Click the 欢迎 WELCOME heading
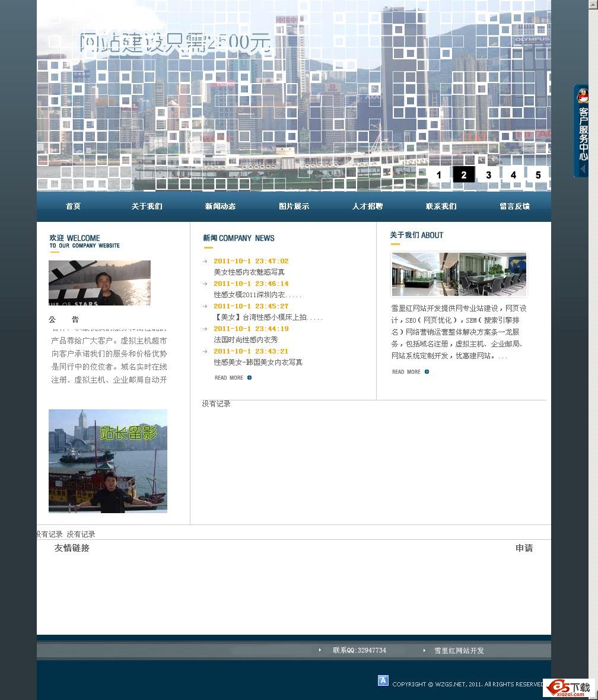598x700 pixels. [84, 241]
